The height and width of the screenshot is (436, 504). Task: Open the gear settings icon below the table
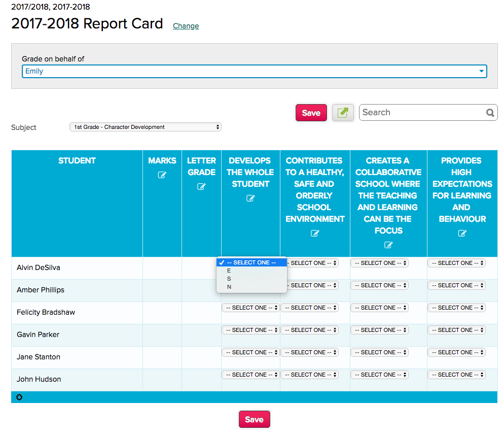(x=19, y=397)
